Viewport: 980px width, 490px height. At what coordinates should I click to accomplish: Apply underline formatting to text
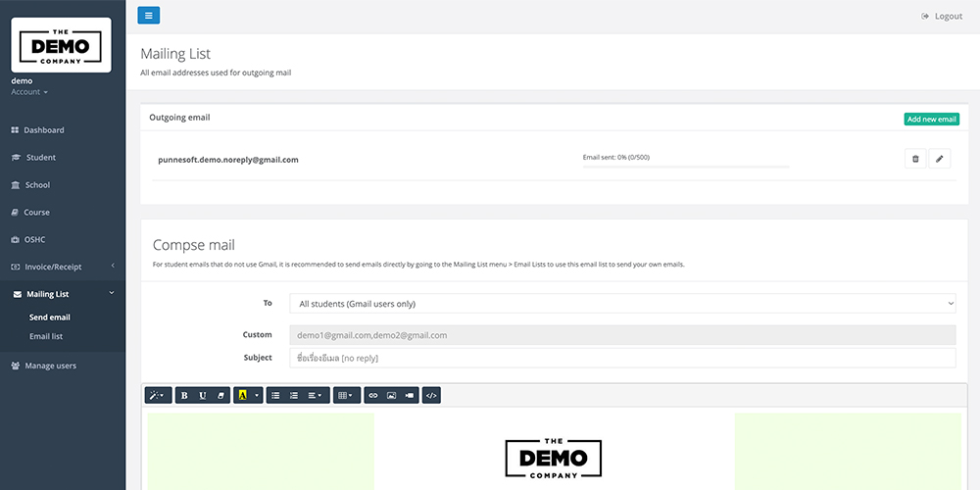(x=202, y=395)
